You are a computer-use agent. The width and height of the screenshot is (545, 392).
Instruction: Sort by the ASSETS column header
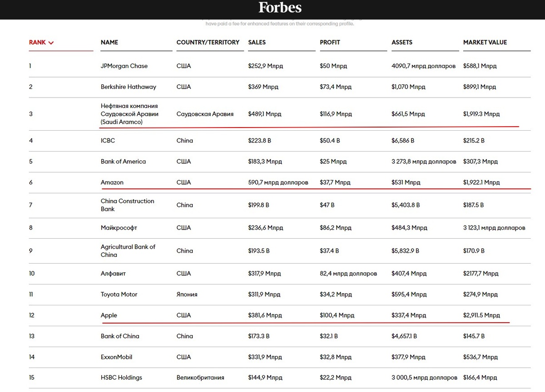[402, 42]
